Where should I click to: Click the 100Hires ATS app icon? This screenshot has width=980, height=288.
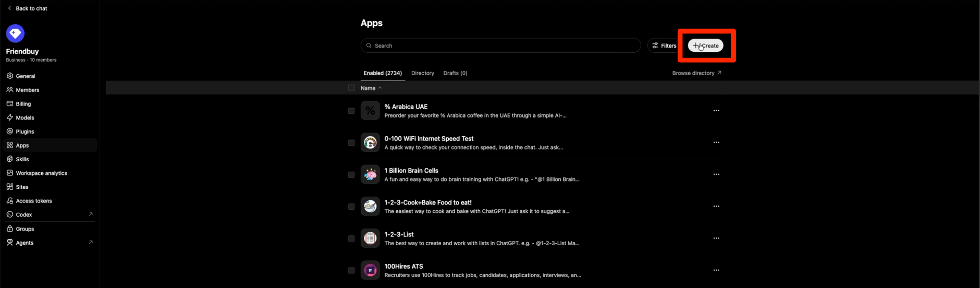tap(370, 271)
